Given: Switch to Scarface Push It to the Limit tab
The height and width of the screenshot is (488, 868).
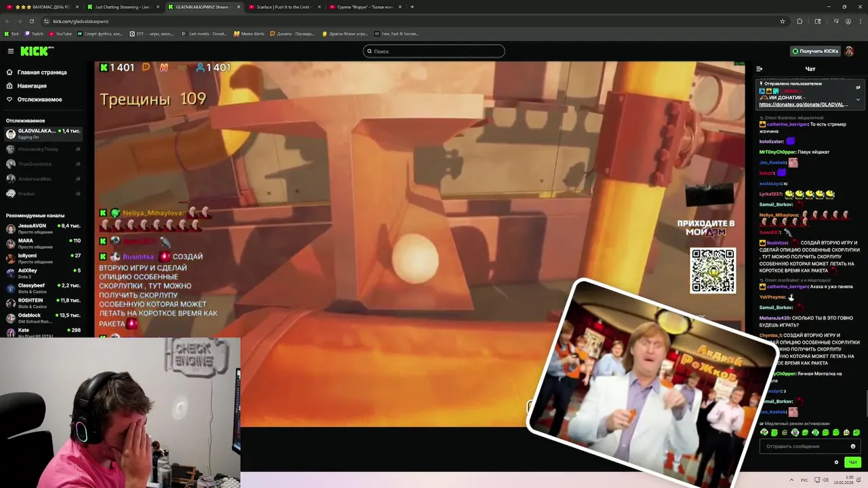Looking at the screenshot, I should click(x=283, y=7).
